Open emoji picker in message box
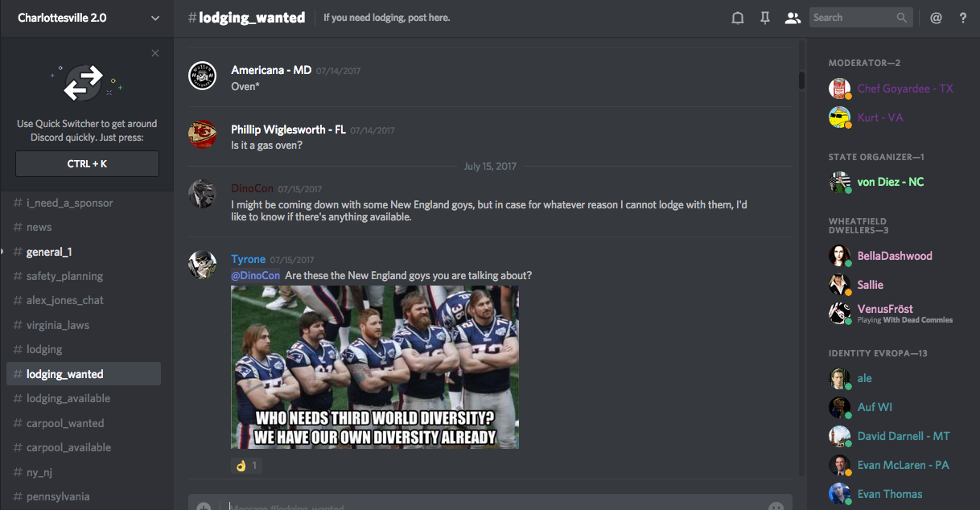 [x=776, y=507]
